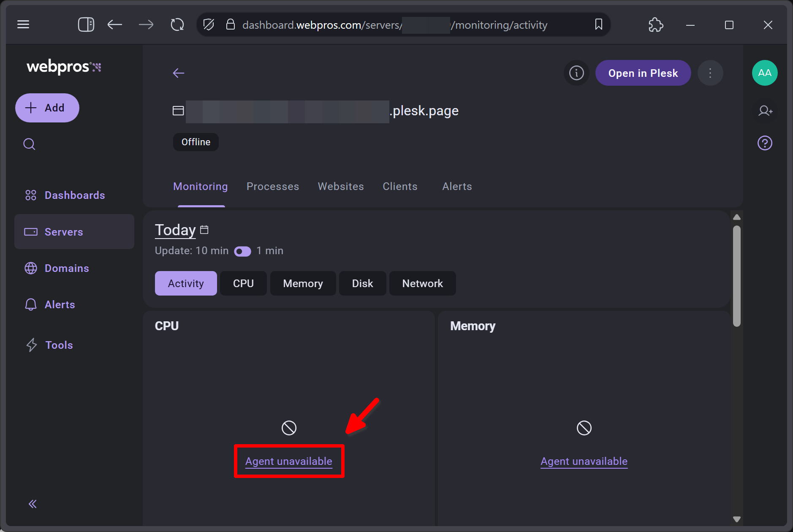This screenshot has height=532, width=793.
Task: Open Servers in the sidebar
Action: coord(74,231)
